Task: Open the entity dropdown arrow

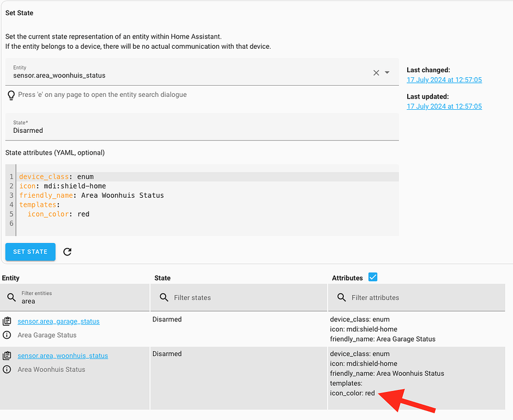Action: (x=388, y=73)
